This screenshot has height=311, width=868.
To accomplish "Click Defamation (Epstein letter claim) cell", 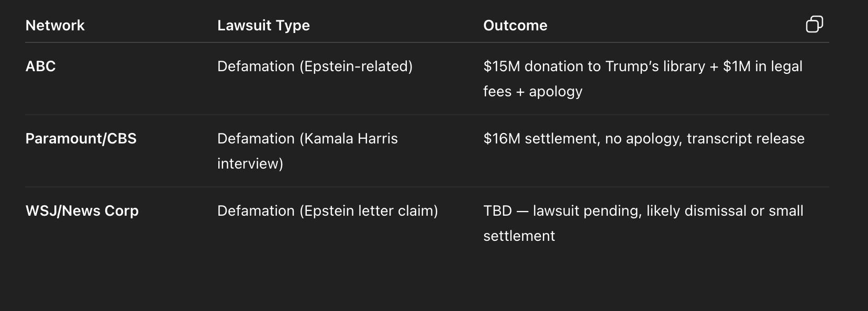I will [x=328, y=211].
